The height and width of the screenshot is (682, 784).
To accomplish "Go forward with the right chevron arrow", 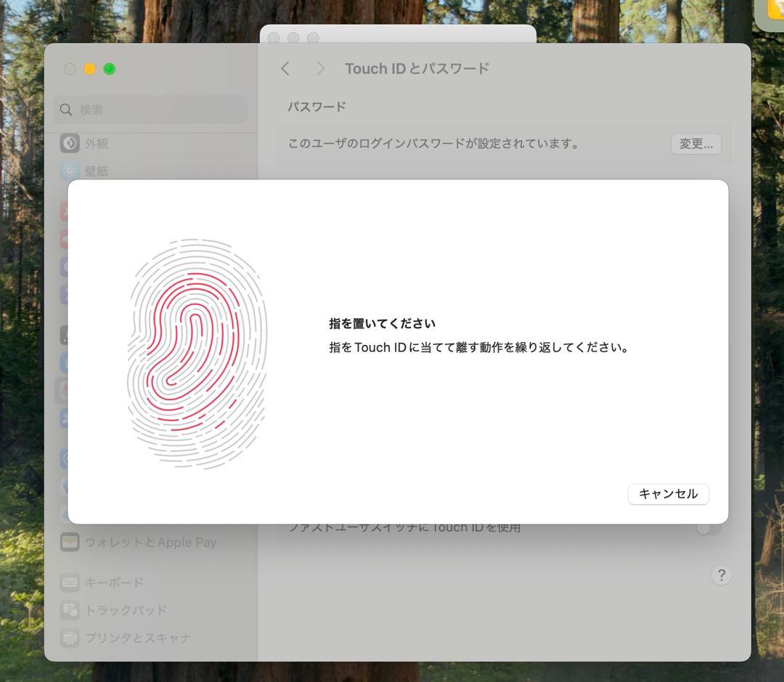I will (320, 68).
